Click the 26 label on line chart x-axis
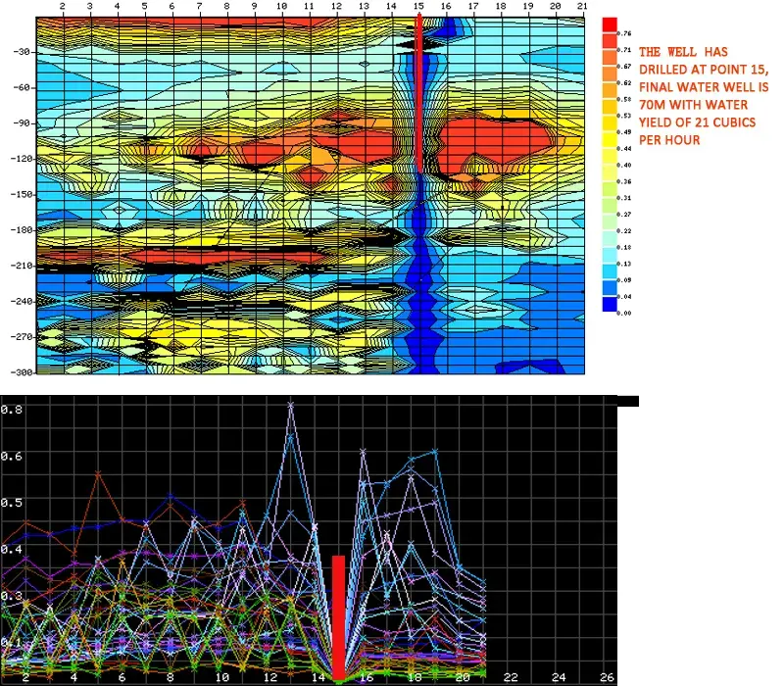 [606, 677]
